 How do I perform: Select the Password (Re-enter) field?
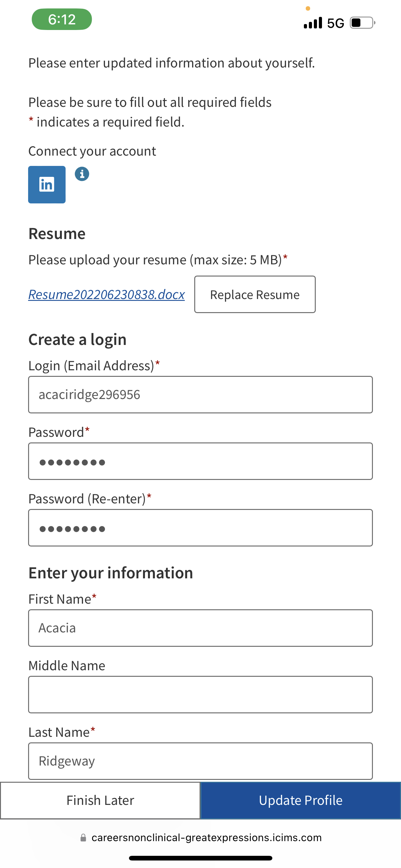click(200, 528)
